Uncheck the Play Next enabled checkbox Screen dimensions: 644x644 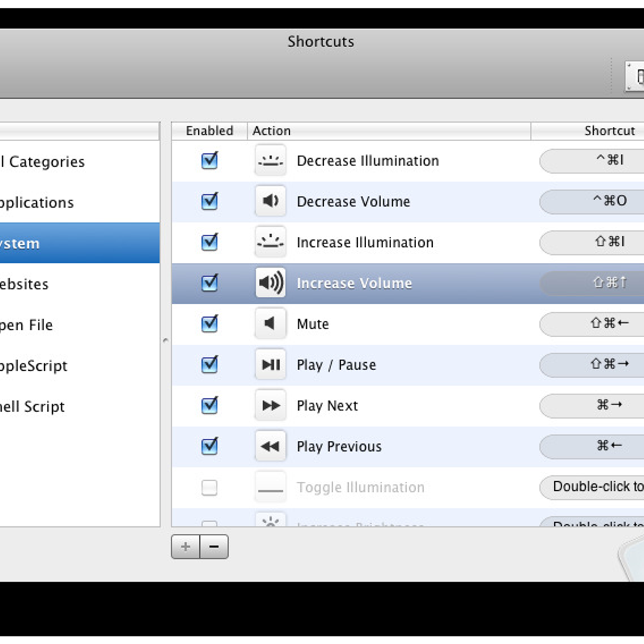(x=209, y=406)
